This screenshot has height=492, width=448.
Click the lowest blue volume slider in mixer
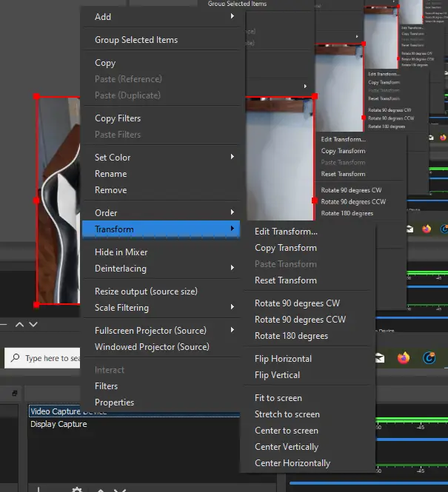[369, 483]
